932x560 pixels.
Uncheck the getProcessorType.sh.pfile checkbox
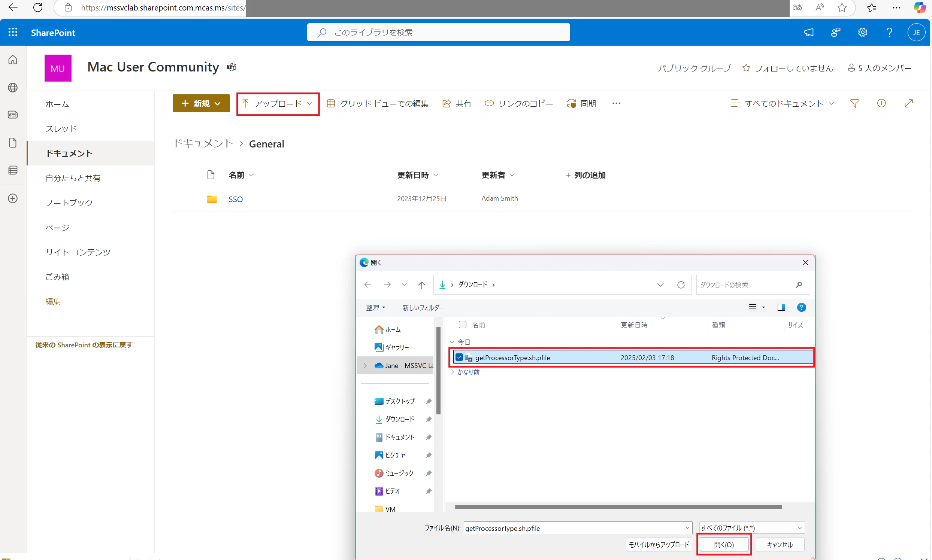(459, 357)
